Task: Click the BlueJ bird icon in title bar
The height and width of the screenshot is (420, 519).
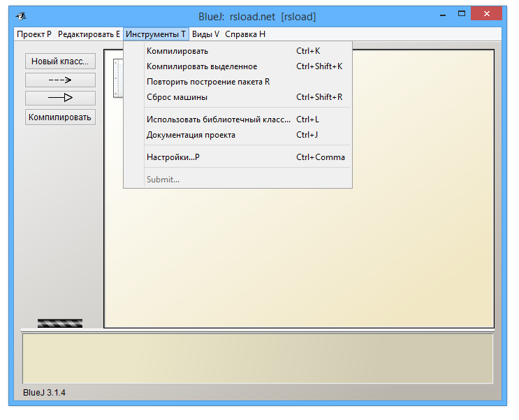Action: click(x=21, y=16)
